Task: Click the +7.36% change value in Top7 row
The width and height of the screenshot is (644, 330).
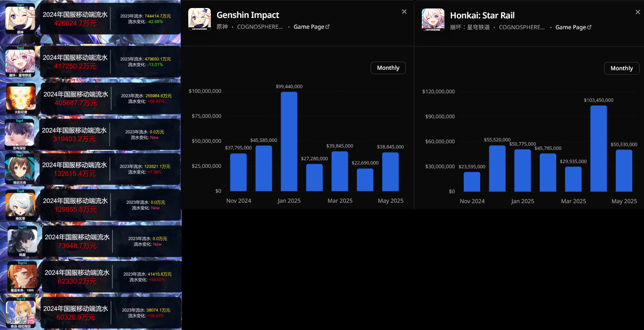Action: pos(154,172)
